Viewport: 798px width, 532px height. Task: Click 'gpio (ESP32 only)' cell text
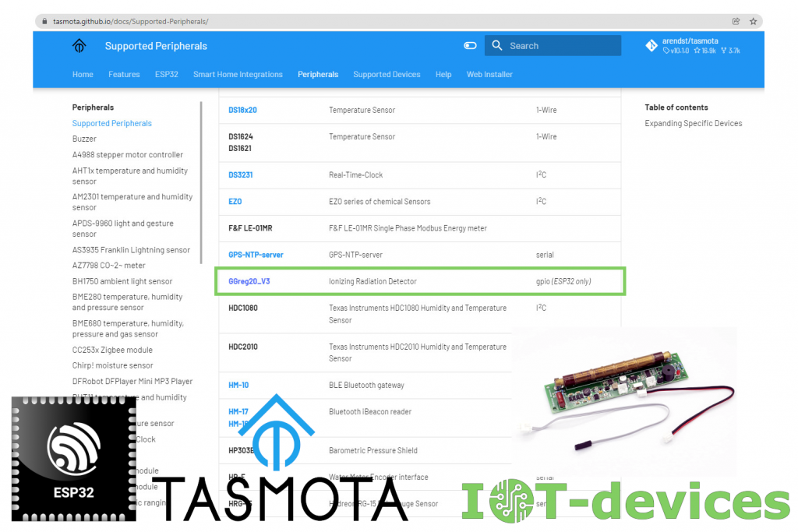563,281
